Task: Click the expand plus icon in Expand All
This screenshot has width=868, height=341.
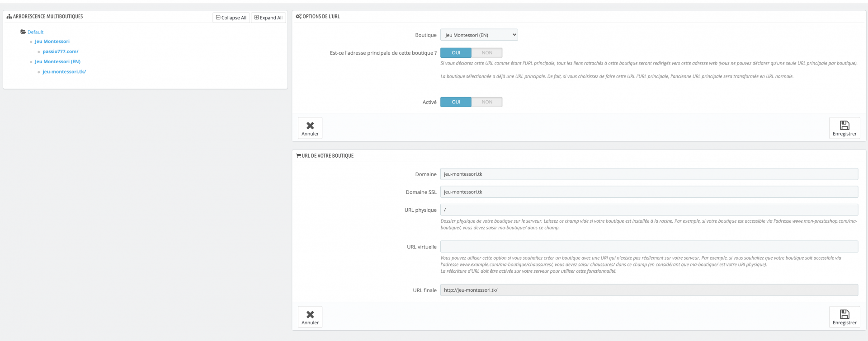Action: point(256,18)
